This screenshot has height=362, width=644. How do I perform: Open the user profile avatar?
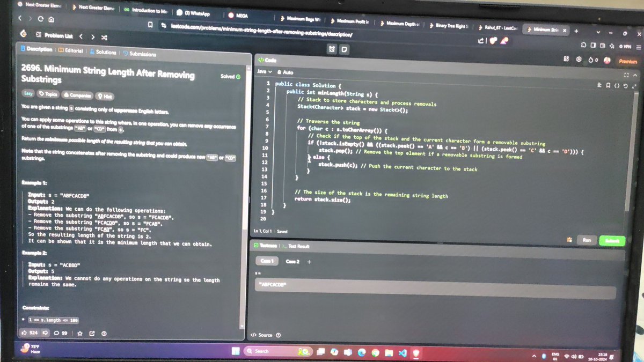point(607,61)
